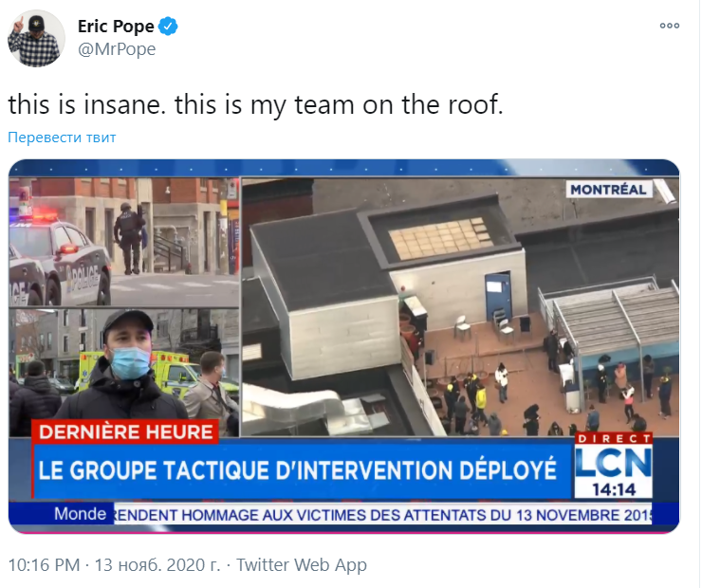Click the masked reporter panel in video

coord(124,373)
